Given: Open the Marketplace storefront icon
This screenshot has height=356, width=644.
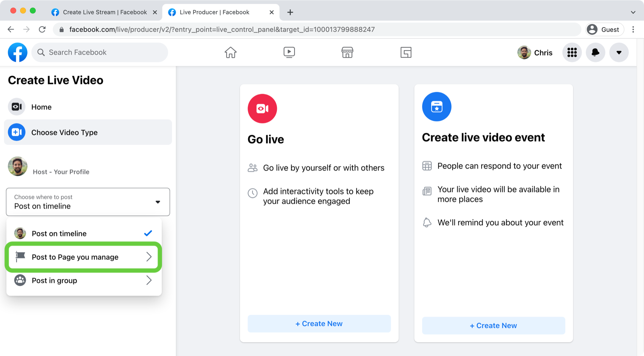Looking at the screenshot, I should coord(347,52).
